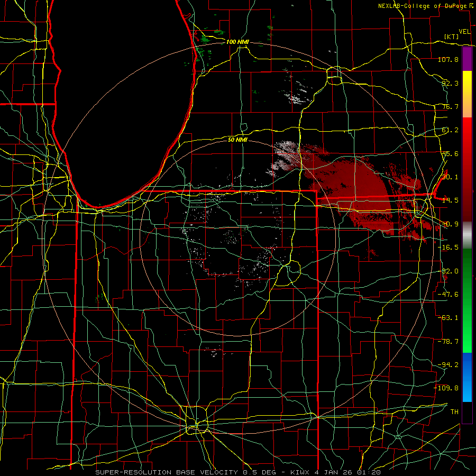Click the 50 NMI range ring label
Viewport: 476px width, 476px height.
click(x=237, y=140)
